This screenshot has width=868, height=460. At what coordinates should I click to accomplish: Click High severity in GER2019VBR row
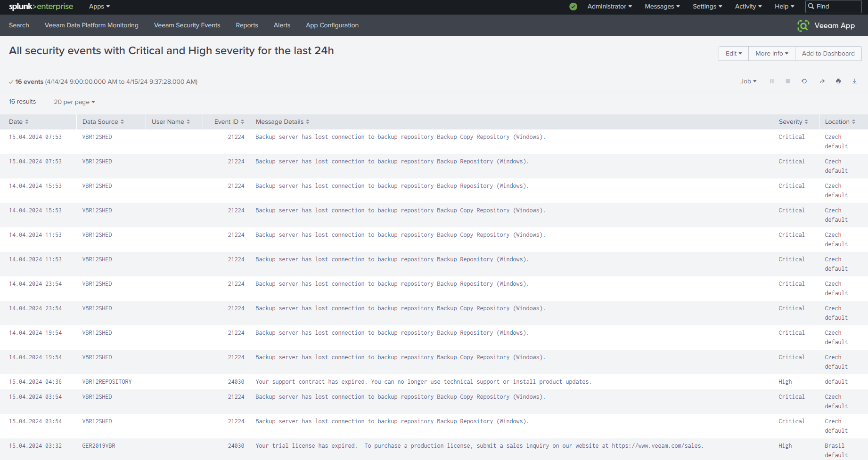tap(785, 446)
